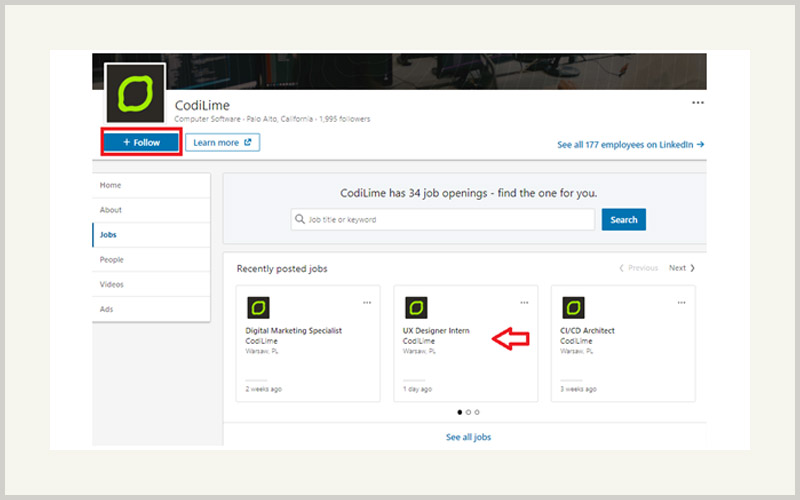Image resolution: width=800 pixels, height=500 pixels.
Task: Open Digital Marketing Specialist card options menu
Action: click(367, 303)
